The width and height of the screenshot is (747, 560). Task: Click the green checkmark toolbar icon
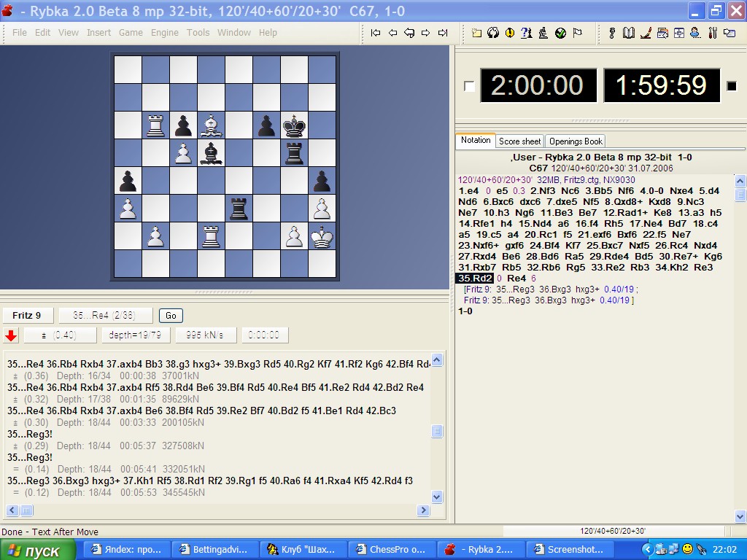(560, 33)
